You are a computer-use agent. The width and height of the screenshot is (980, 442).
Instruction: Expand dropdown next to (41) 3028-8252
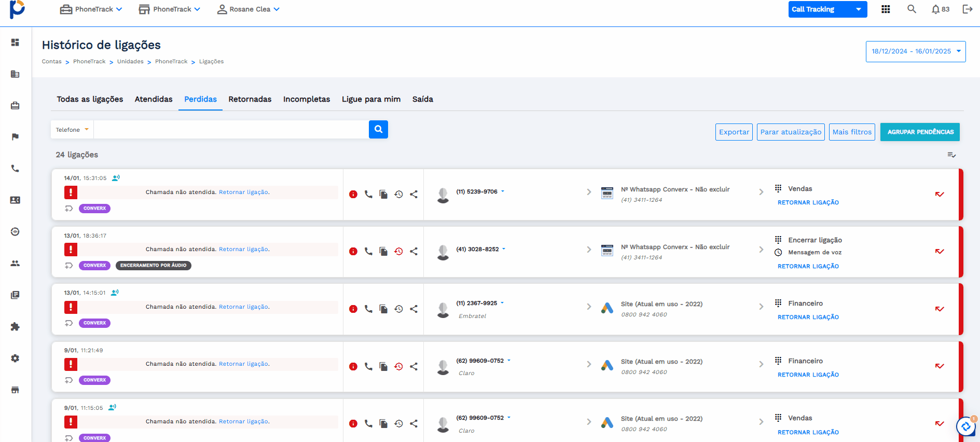point(504,249)
